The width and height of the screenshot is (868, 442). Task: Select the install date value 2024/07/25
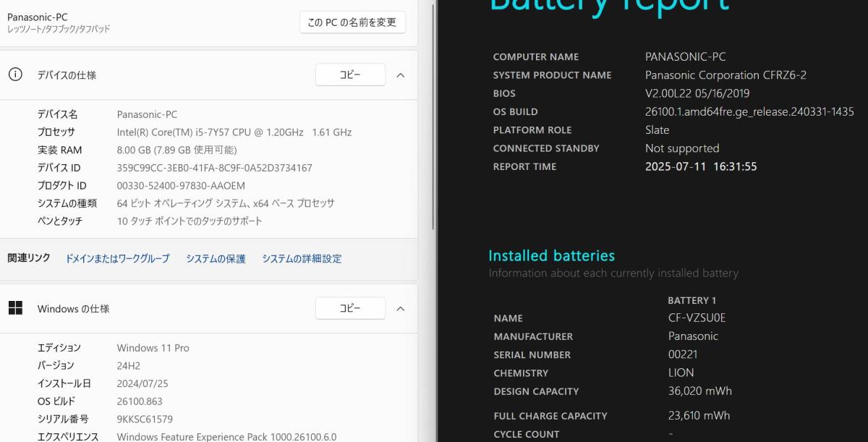click(x=142, y=383)
